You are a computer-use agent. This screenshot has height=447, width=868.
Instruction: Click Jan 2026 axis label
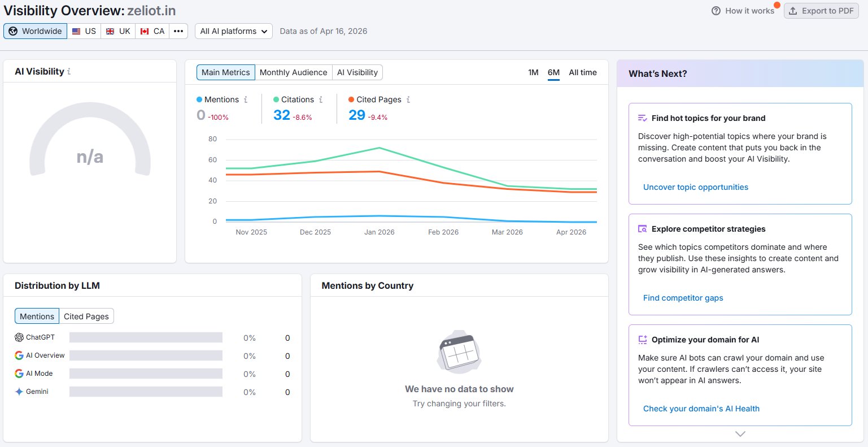pyautogui.click(x=380, y=232)
